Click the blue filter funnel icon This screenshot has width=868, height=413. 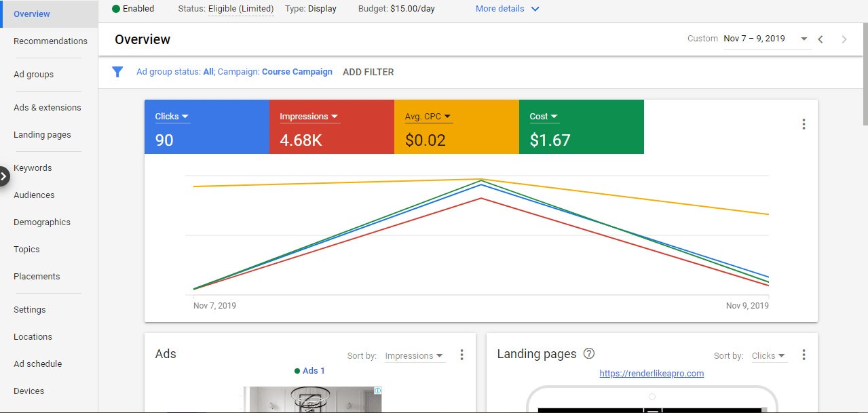coord(117,72)
